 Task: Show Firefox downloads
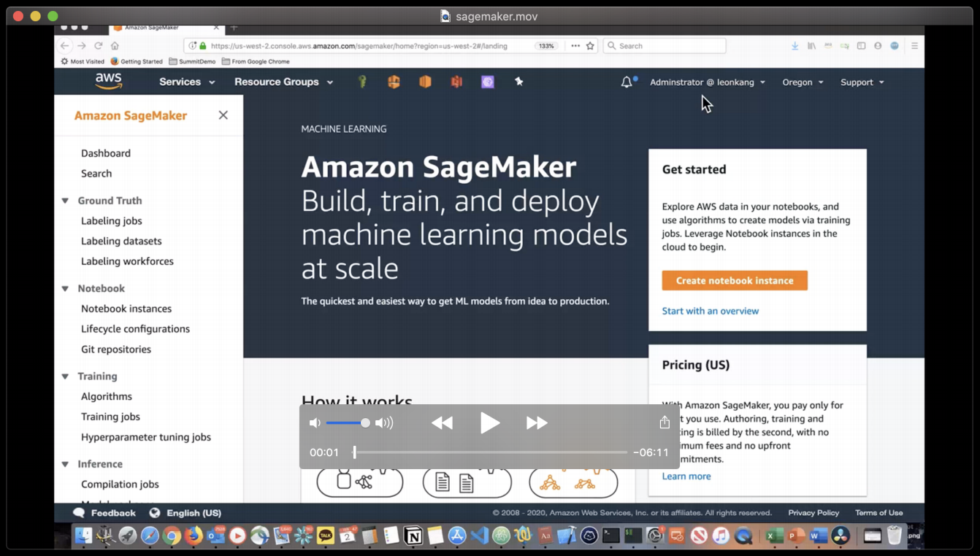pyautogui.click(x=795, y=45)
